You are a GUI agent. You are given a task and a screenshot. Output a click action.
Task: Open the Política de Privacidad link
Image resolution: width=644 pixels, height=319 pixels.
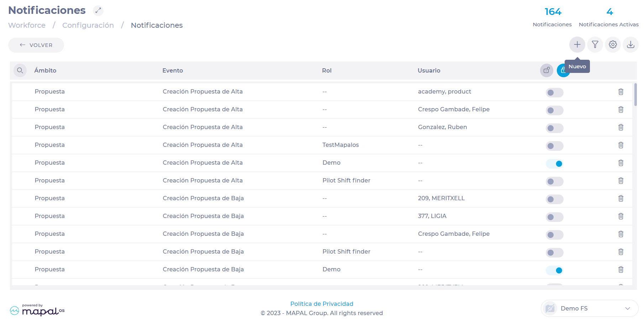(x=322, y=304)
